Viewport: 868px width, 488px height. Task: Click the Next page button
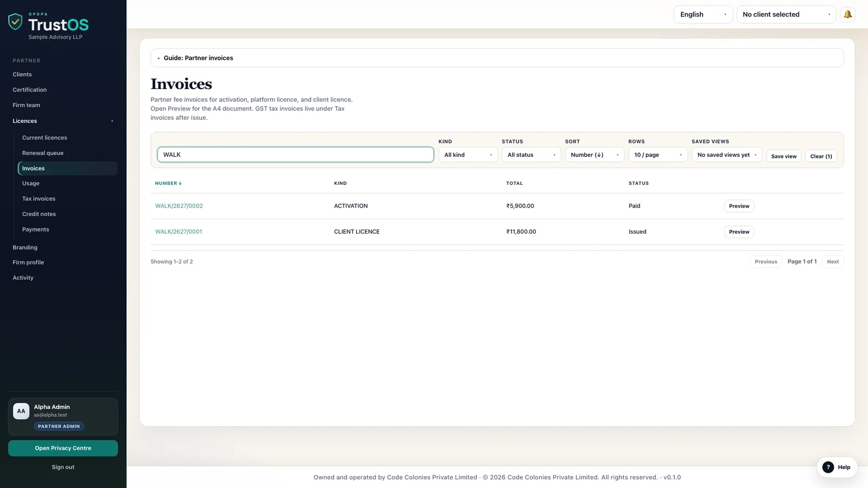click(x=833, y=262)
